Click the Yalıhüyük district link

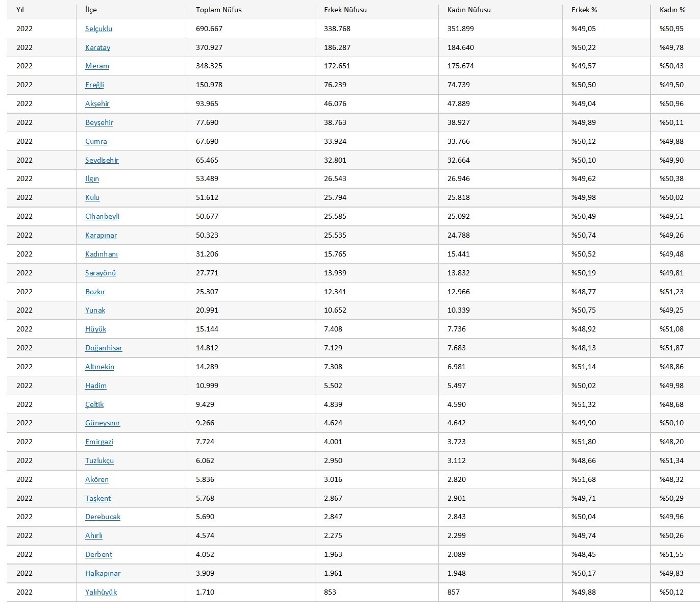(x=101, y=592)
